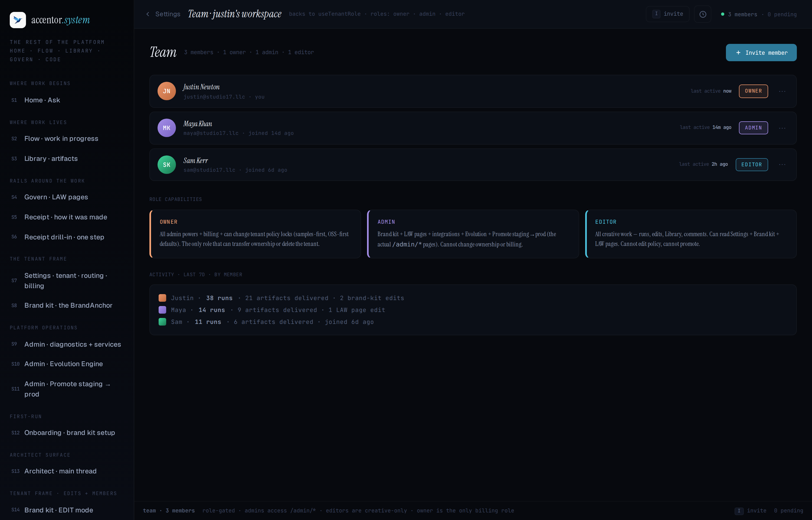
Task: Open Brand kit · the BrandAnchor
Action: point(67,305)
